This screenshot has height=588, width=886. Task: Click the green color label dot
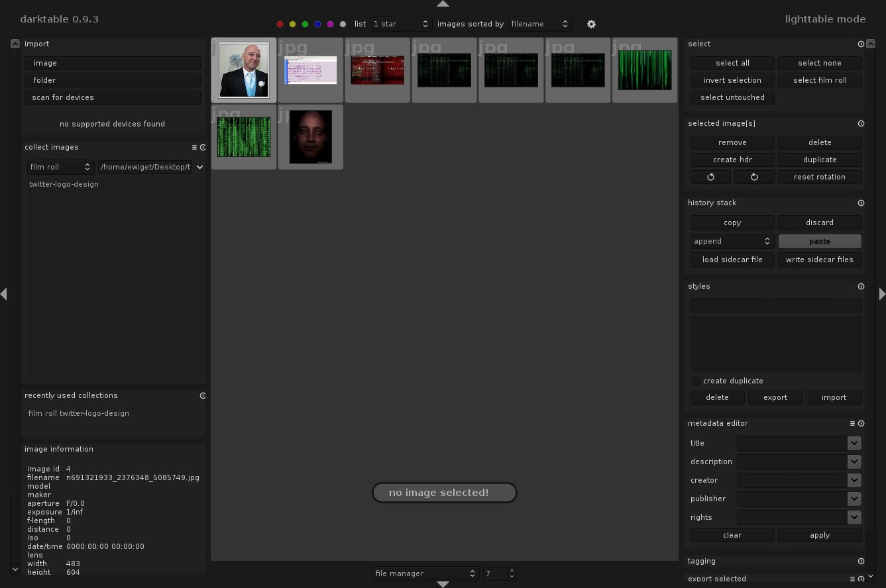click(305, 24)
